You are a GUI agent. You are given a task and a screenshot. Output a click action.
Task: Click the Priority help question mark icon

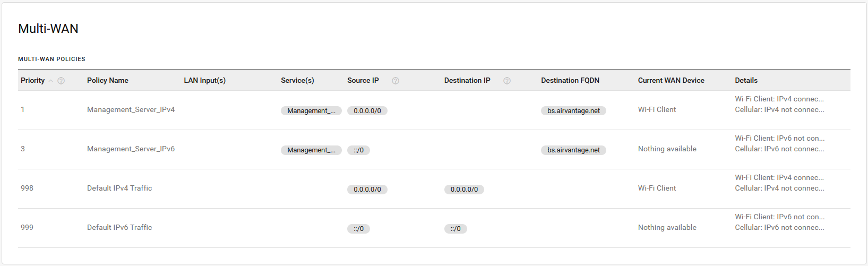click(61, 81)
